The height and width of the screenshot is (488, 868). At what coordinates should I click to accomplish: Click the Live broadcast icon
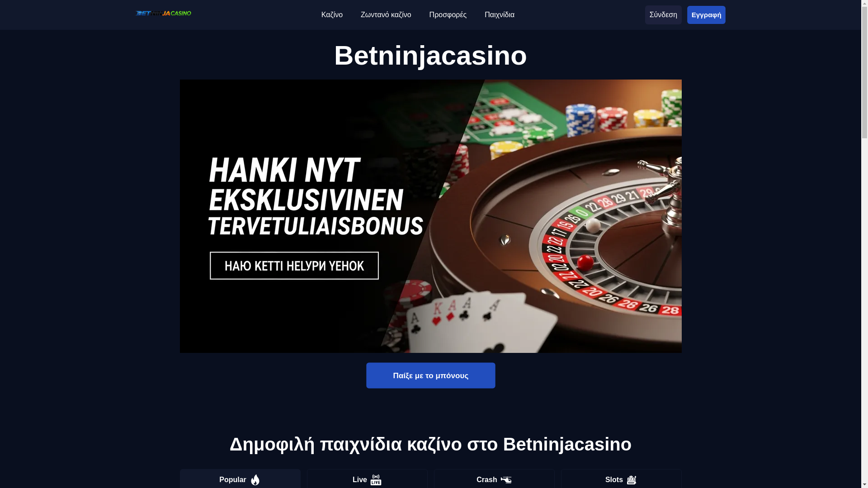pos(376,480)
